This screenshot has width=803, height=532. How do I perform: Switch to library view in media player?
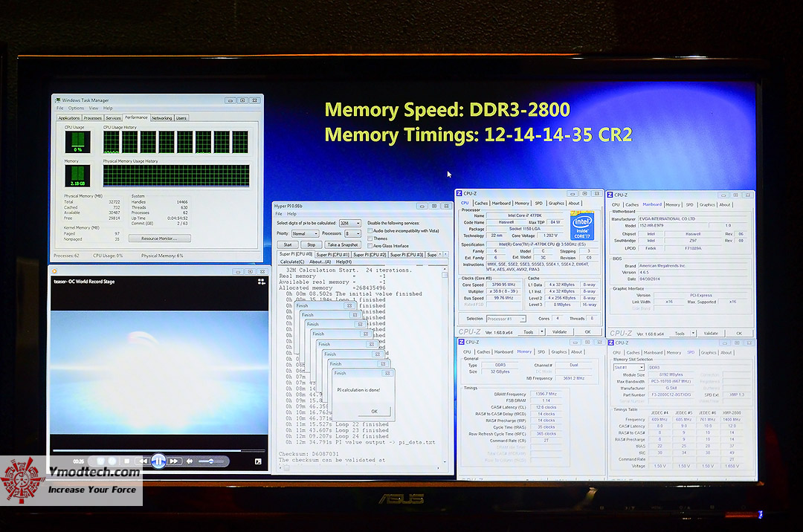[x=261, y=282]
